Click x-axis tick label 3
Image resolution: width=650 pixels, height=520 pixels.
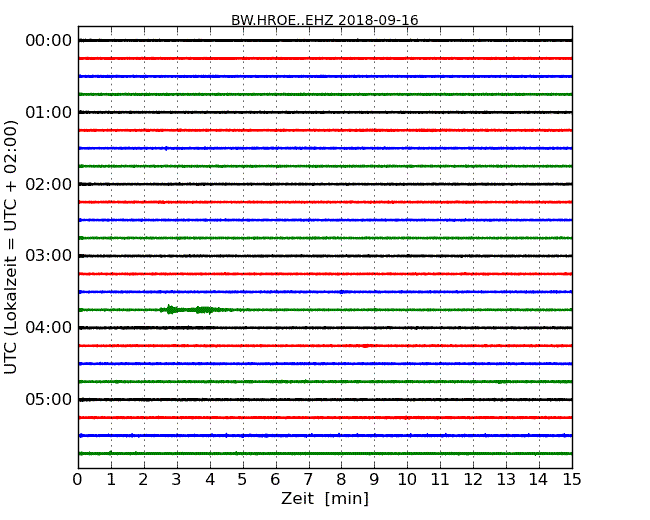click(177, 480)
